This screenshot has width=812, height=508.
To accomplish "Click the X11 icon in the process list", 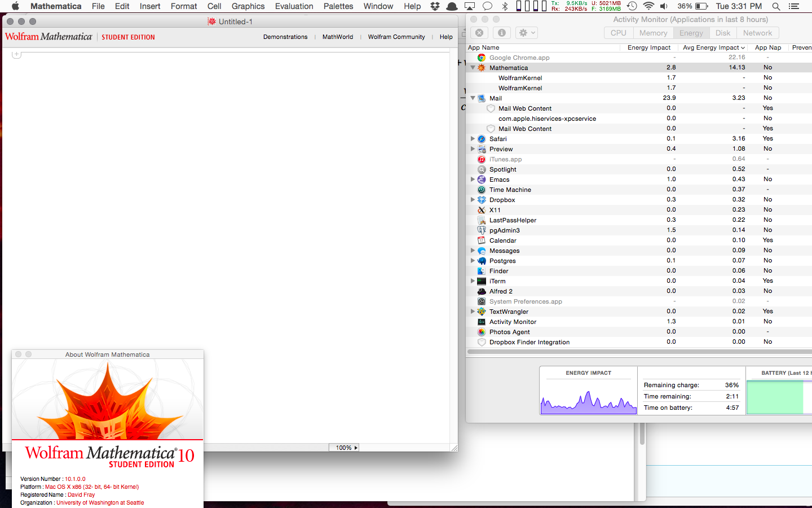I will 482,210.
